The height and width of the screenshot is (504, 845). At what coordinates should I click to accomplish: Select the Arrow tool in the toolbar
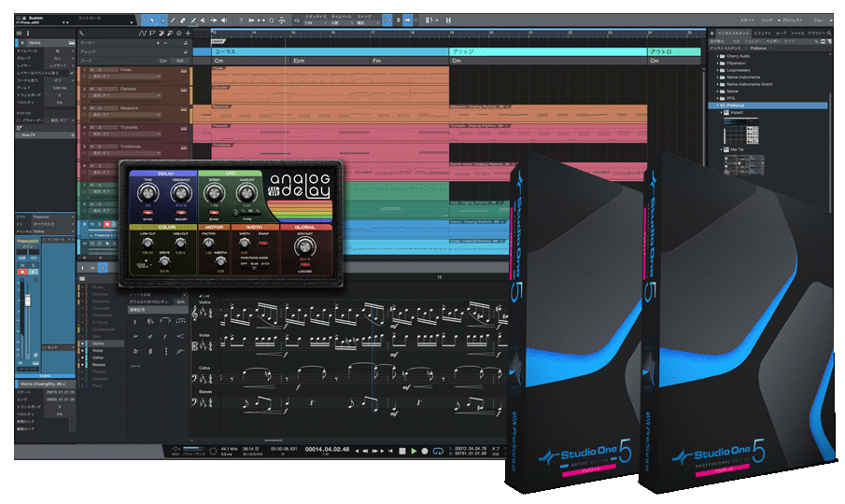tap(152, 21)
